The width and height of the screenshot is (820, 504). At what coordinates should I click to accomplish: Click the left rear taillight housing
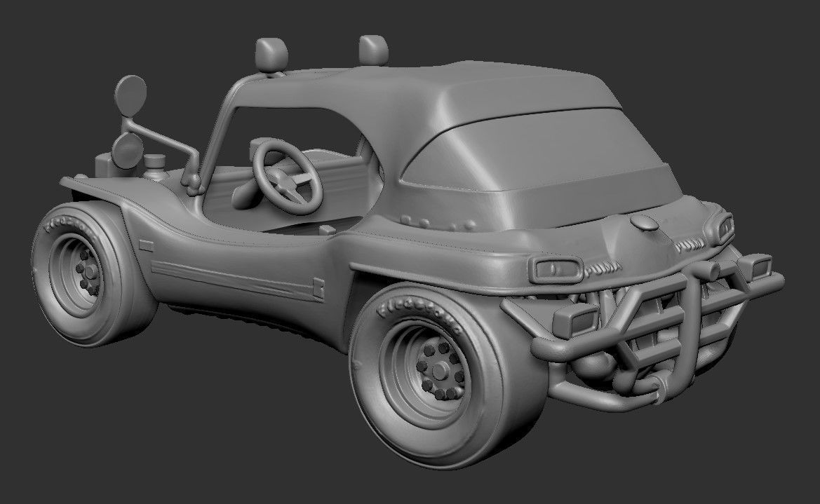pyautogui.click(x=556, y=270)
